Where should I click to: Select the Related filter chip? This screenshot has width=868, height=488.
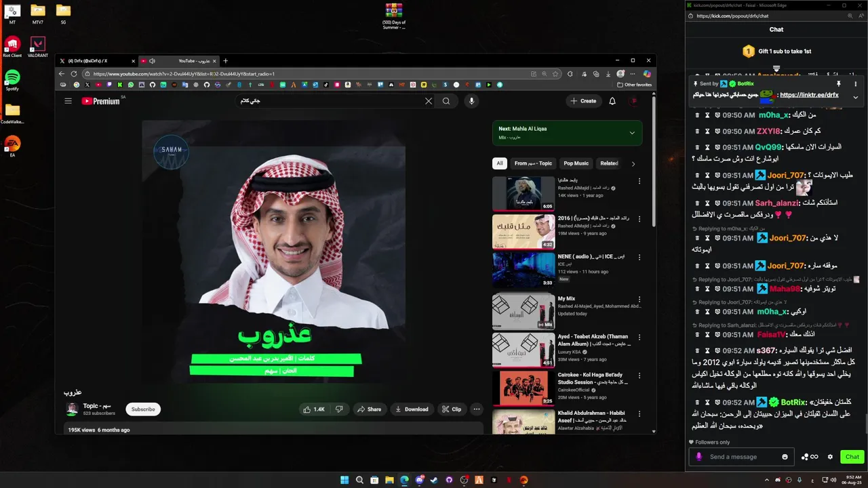[x=609, y=163]
